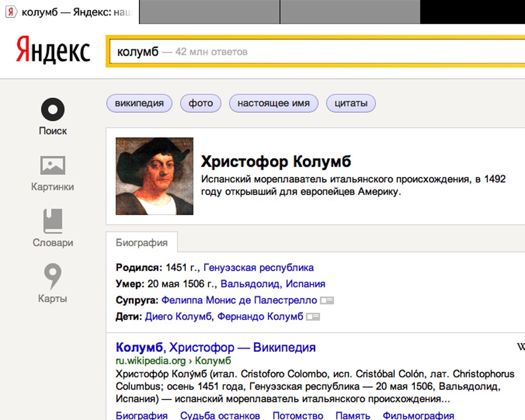Click the search field containing колумб

pyautogui.click(x=317, y=51)
